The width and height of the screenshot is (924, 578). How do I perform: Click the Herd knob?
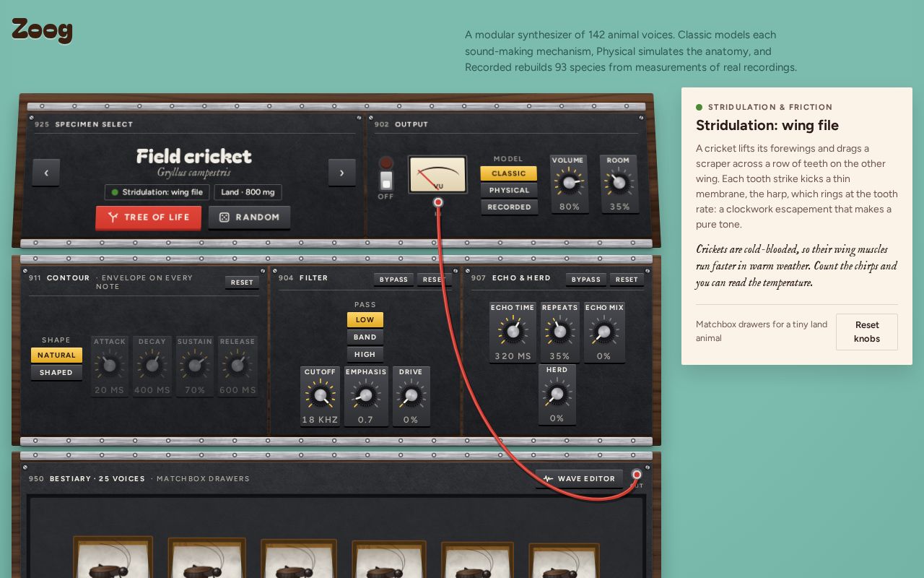pos(557,394)
